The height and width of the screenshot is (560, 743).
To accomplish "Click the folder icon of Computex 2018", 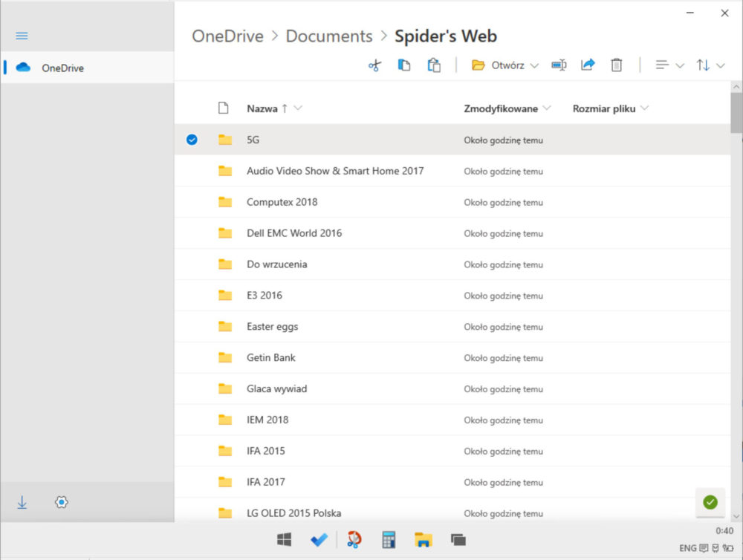I will (x=225, y=202).
